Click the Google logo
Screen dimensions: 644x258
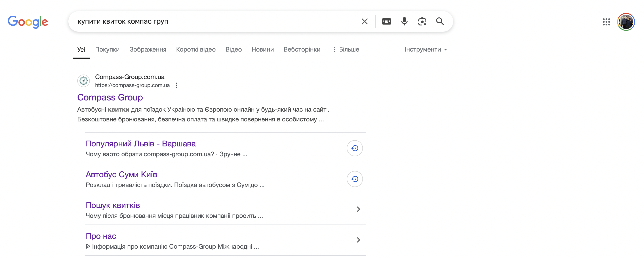pyautogui.click(x=28, y=22)
